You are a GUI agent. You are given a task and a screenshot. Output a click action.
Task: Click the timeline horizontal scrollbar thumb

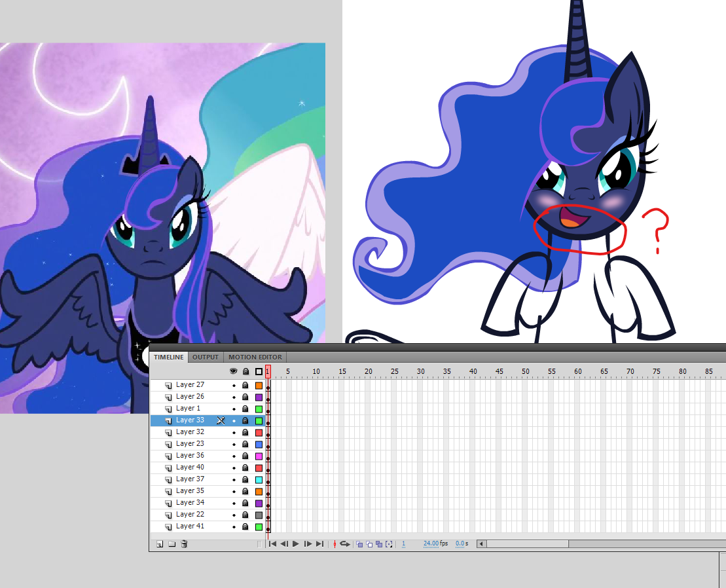[528, 544]
